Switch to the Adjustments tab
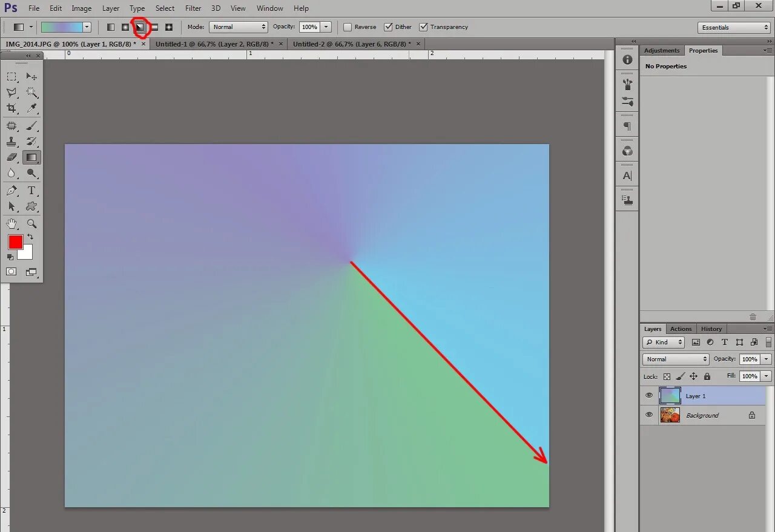775x532 pixels. [662, 51]
